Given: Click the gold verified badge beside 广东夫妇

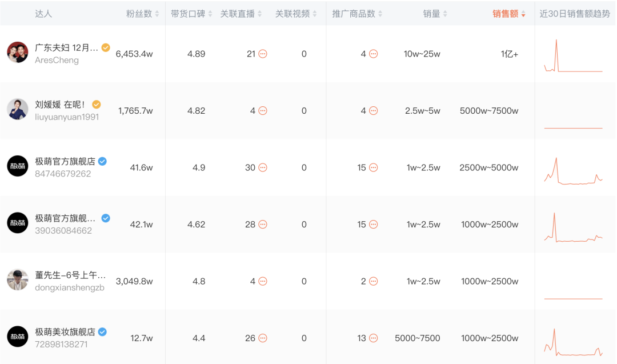Looking at the screenshot, I should (x=106, y=47).
